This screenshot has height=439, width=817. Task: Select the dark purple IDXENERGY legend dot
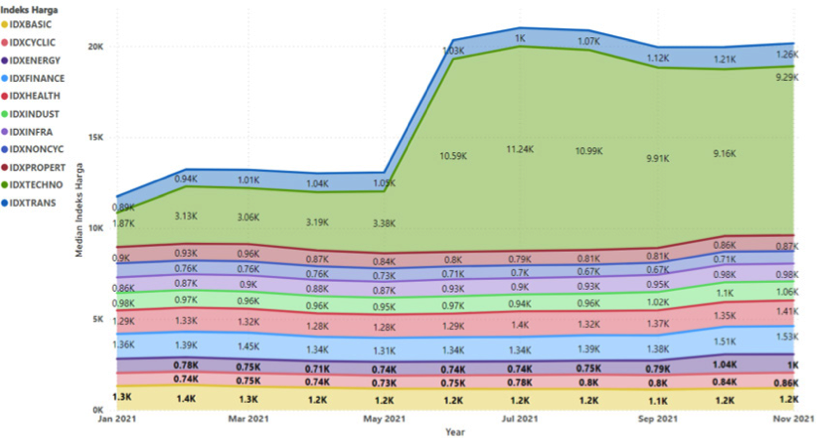coord(7,60)
